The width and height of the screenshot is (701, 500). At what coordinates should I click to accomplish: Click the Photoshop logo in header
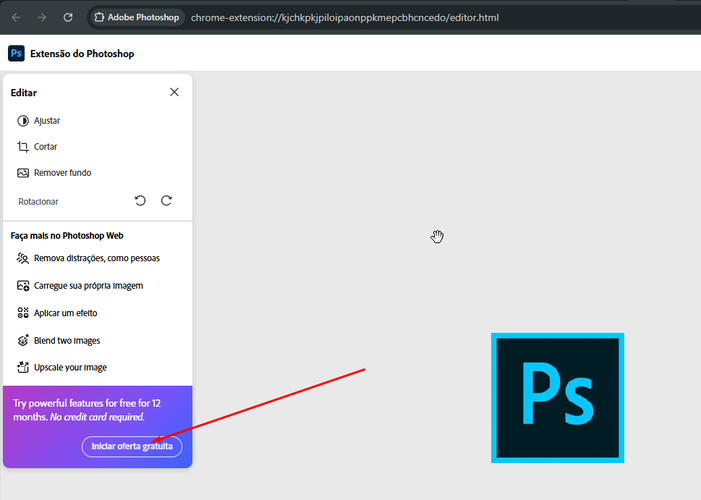pos(16,53)
